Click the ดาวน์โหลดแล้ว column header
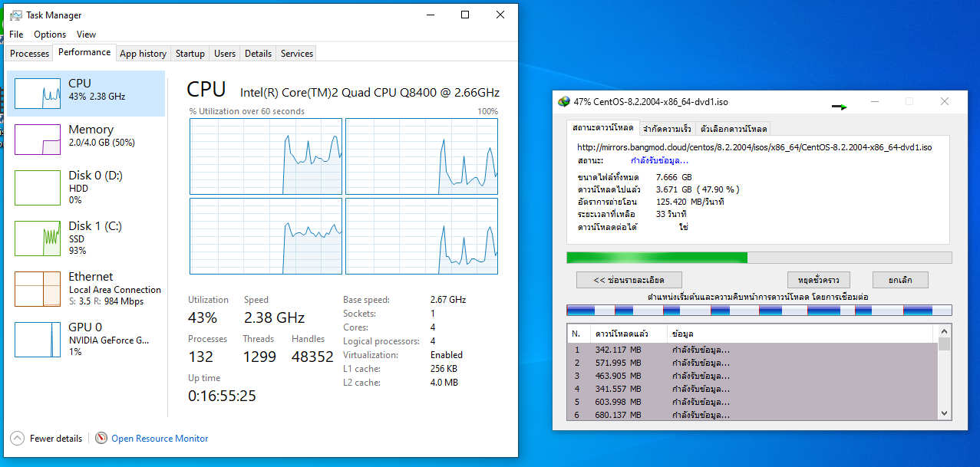The height and width of the screenshot is (467, 980). 628,334
